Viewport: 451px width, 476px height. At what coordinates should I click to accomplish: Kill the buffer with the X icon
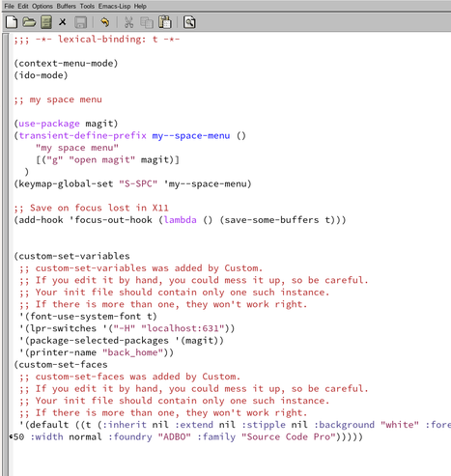tap(63, 22)
